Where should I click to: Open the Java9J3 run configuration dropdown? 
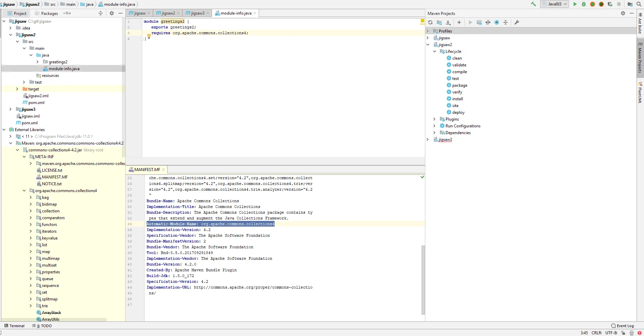click(554, 4)
